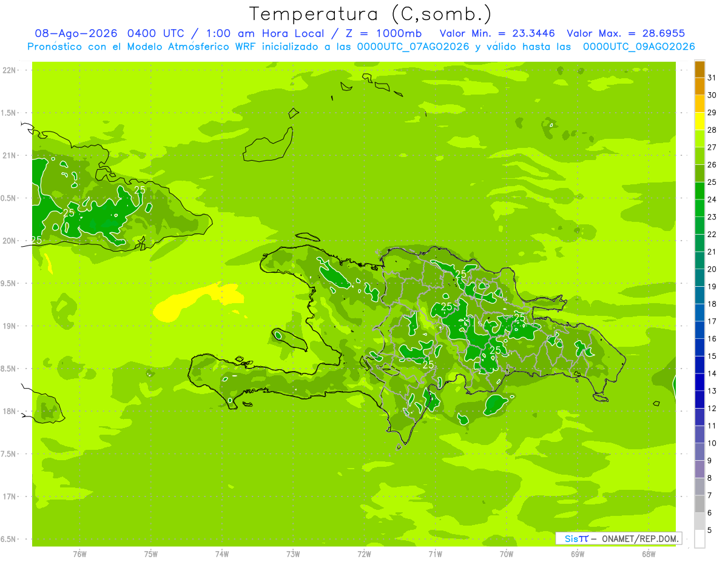This screenshot has height=562, width=728.
Task: Pick the purple legend swatch between 8 and 9
Action: click(x=699, y=469)
